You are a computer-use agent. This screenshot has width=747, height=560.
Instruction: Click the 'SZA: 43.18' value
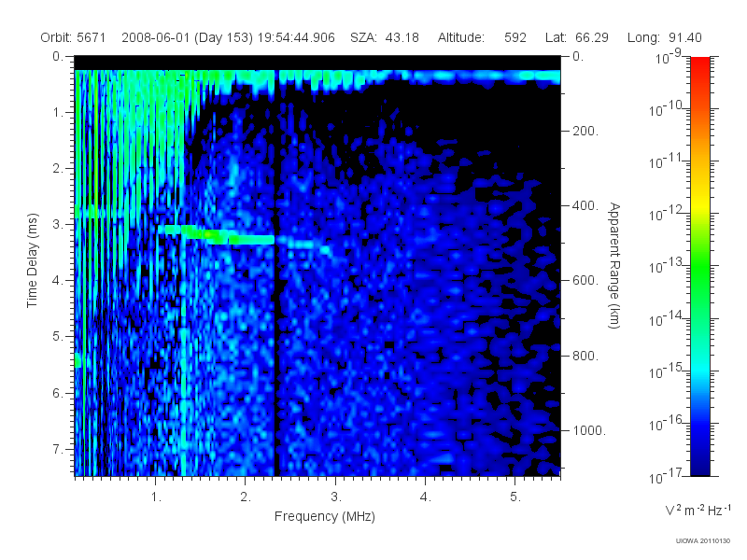point(385,37)
